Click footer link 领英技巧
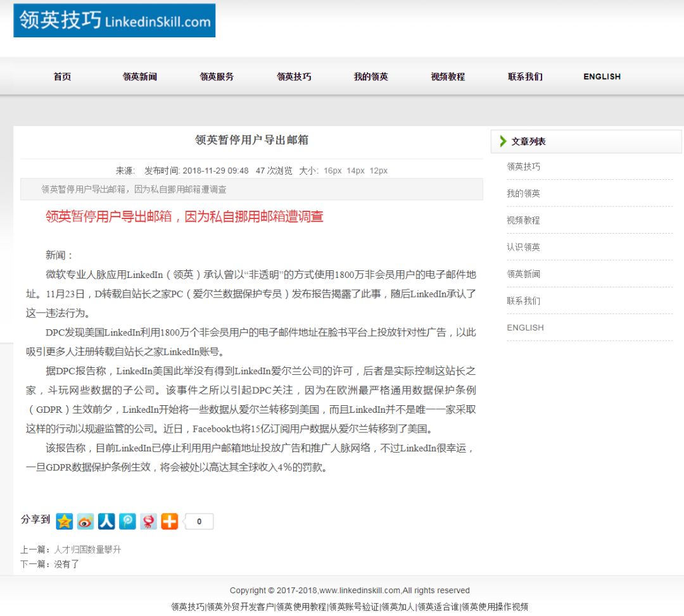This screenshot has width=684, height=616. coord(187,607)
